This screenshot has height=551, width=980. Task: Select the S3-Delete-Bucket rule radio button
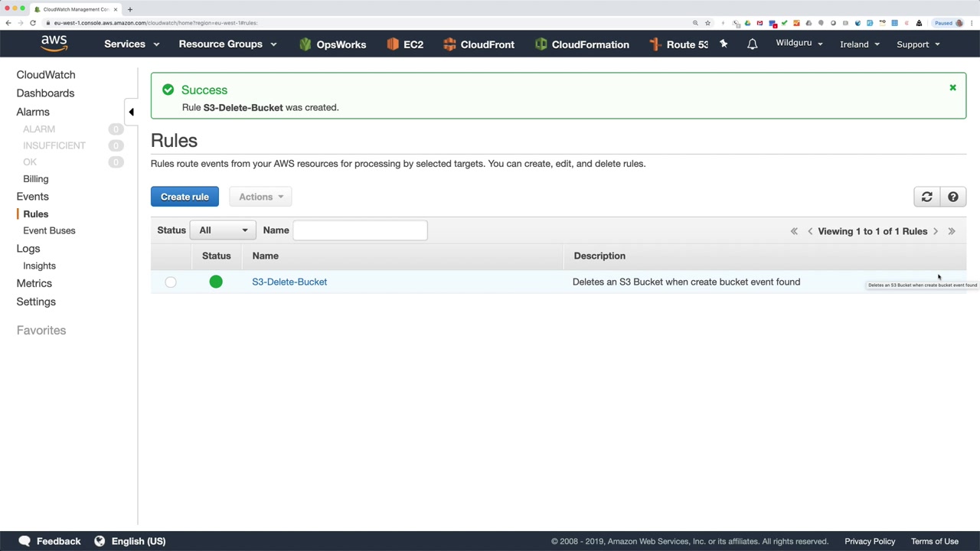coord(171,282)
